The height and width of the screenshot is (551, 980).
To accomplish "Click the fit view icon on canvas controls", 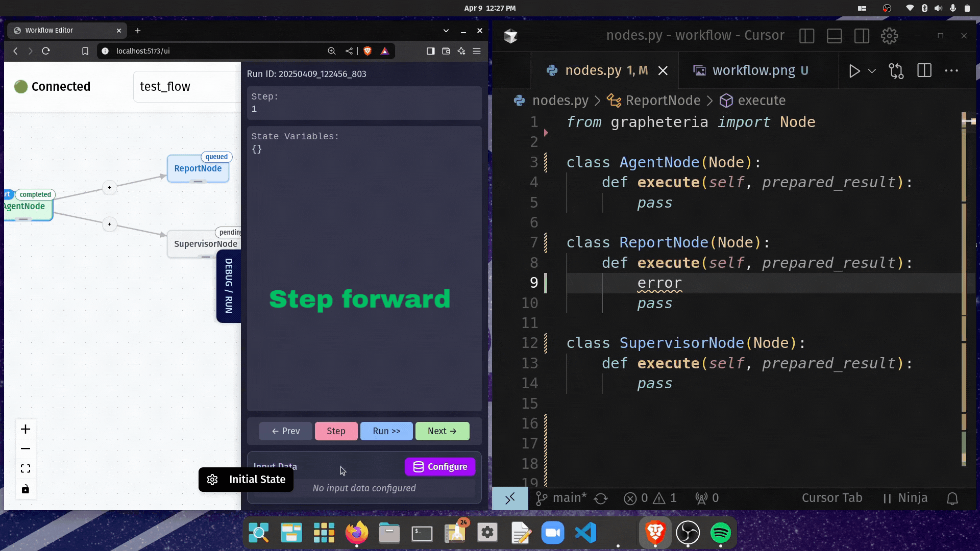I will click(x=26, y=469).
